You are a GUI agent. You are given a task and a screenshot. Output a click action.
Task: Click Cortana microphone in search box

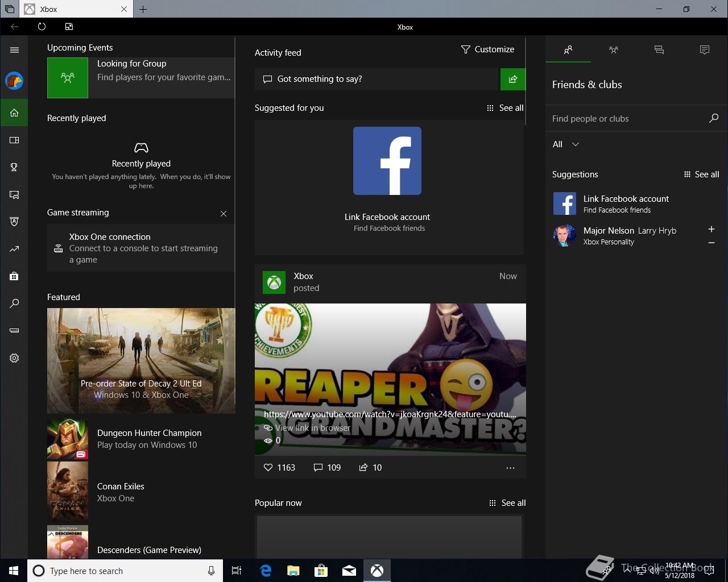[212, 571]
